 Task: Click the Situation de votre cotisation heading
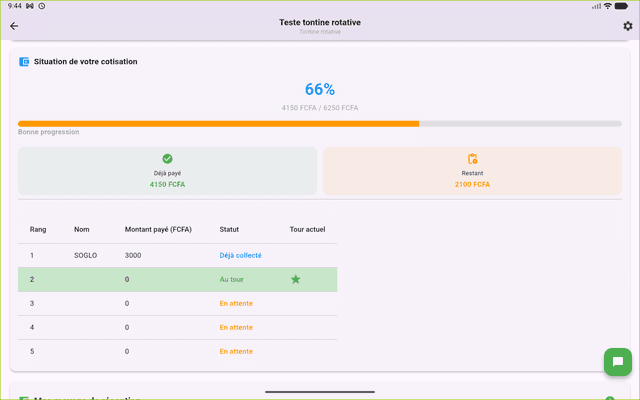click(x=85, y=62)
